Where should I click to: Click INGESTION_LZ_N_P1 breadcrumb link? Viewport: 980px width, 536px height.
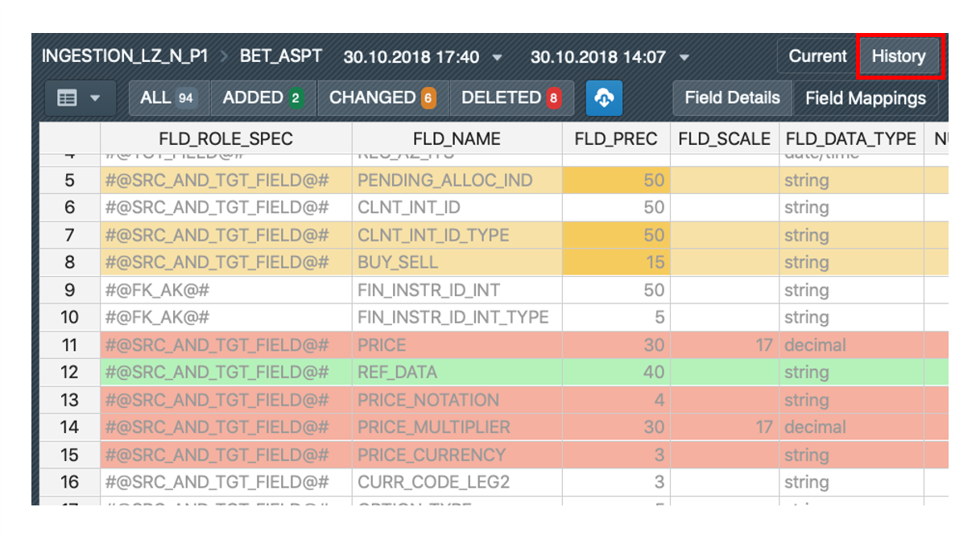pos(125,56)
